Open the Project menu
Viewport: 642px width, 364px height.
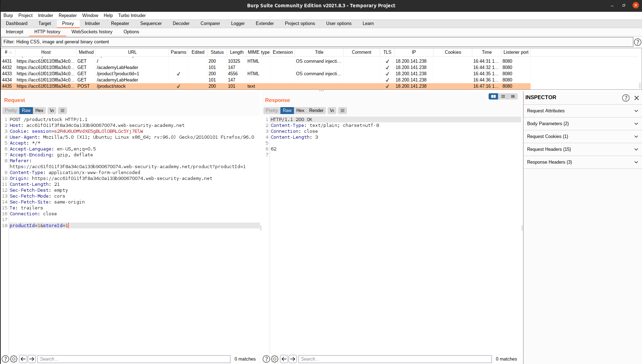point(25,16)
